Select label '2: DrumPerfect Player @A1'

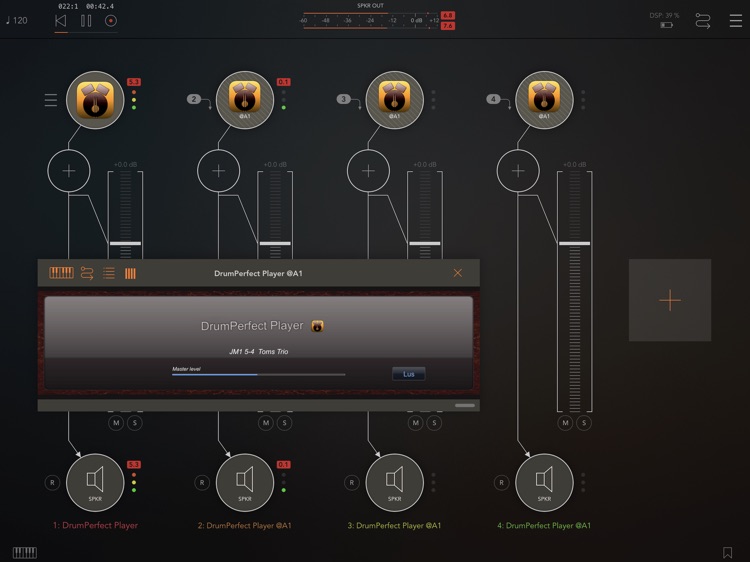tap(245, 525)
